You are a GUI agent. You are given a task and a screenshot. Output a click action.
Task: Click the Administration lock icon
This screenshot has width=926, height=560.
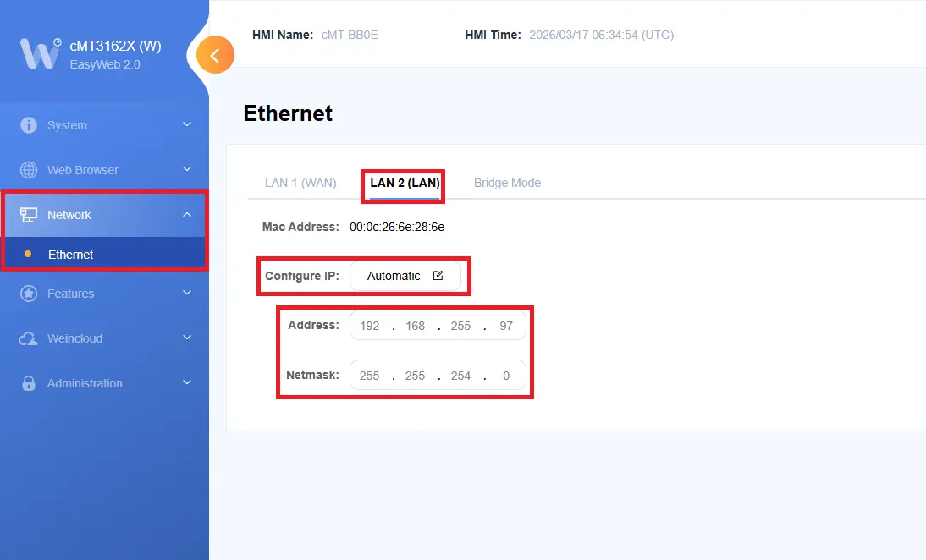(x=30, y=383)
